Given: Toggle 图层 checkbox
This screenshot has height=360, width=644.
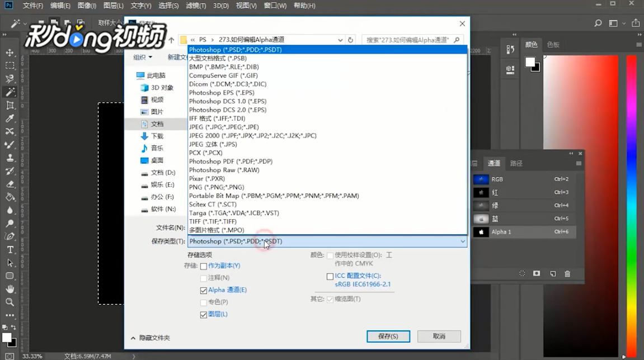Looking at the screenshot, I should [203, 314].
